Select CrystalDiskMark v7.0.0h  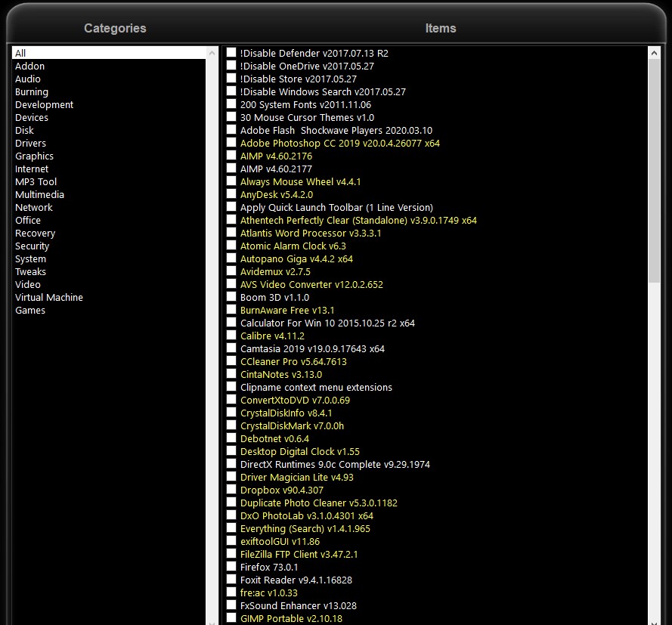(x=292, y=425)
